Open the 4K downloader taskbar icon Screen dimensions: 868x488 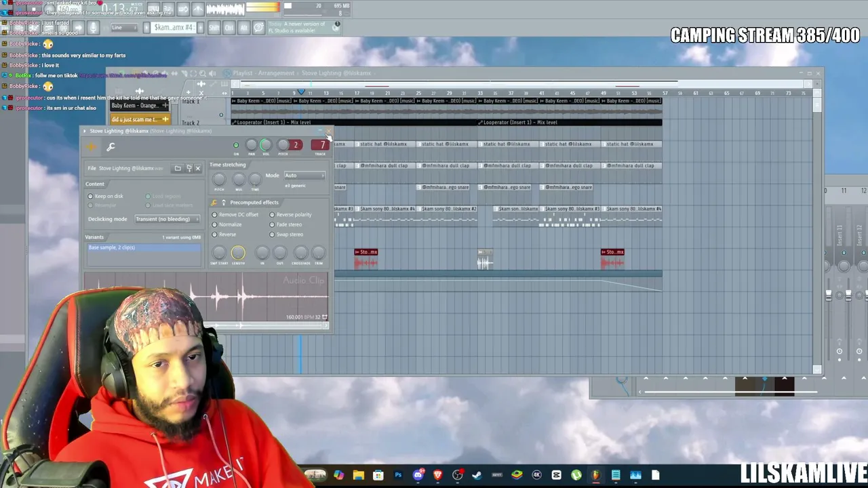click(536, 475)
